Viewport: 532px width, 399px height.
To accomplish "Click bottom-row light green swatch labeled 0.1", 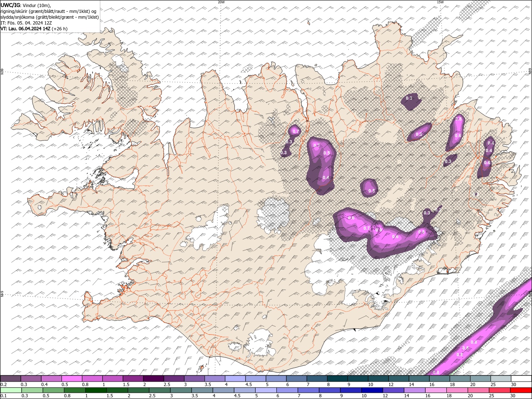I will coord(11,390).
